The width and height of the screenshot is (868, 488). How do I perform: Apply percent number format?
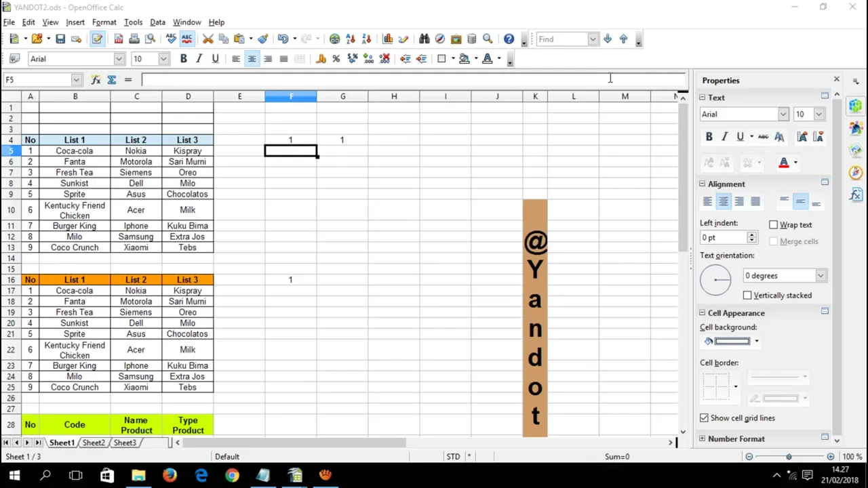click(336, 59)
